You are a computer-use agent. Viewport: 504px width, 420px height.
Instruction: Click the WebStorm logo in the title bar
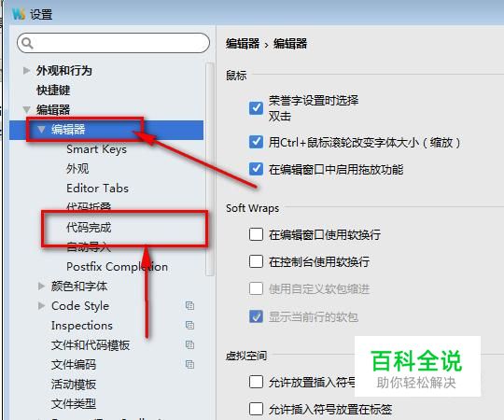coord(18,14)
